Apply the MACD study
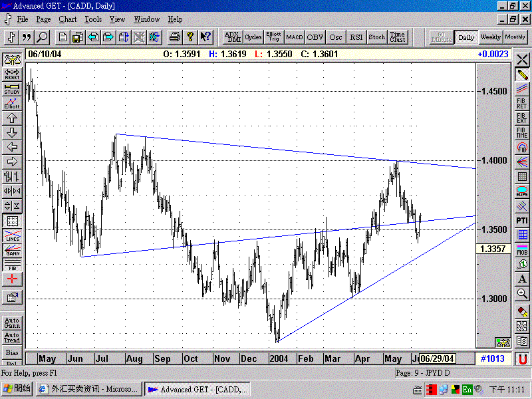 pyautogui.click(x=294, y=37)
